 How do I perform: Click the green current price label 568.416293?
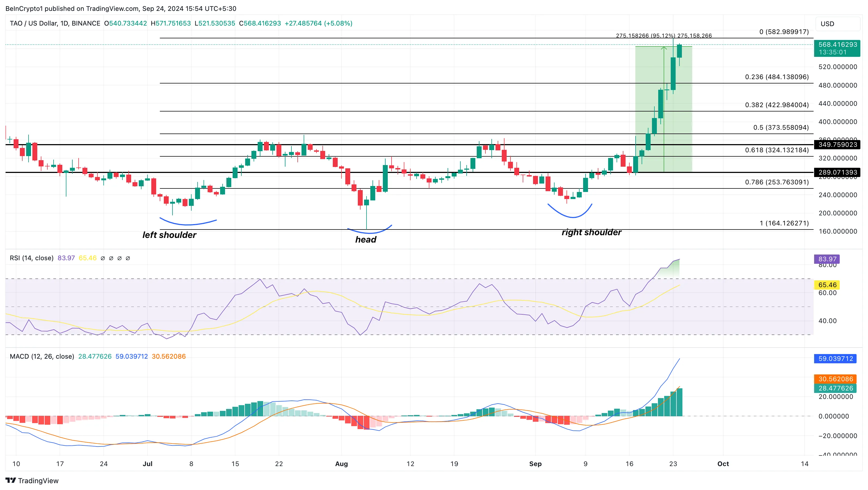point(837,45)
